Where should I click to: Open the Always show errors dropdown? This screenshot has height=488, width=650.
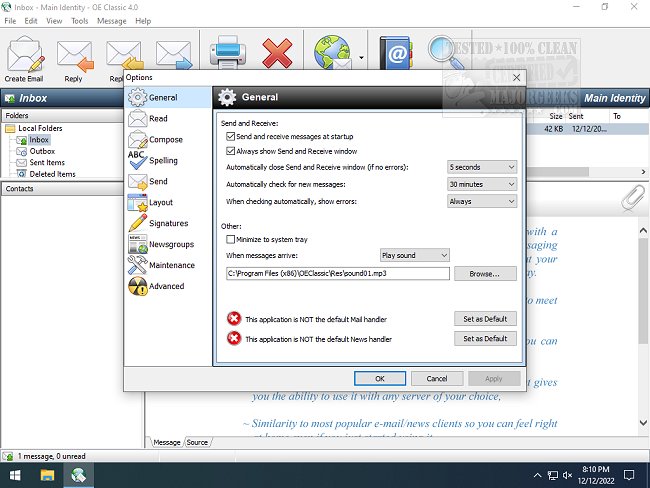(482, 201)
